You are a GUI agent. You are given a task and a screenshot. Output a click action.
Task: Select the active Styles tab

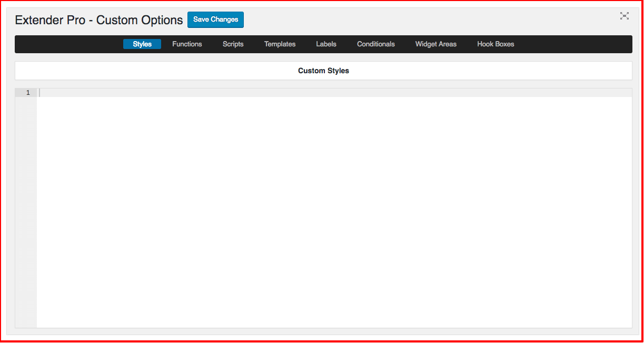tap(142, 44)
